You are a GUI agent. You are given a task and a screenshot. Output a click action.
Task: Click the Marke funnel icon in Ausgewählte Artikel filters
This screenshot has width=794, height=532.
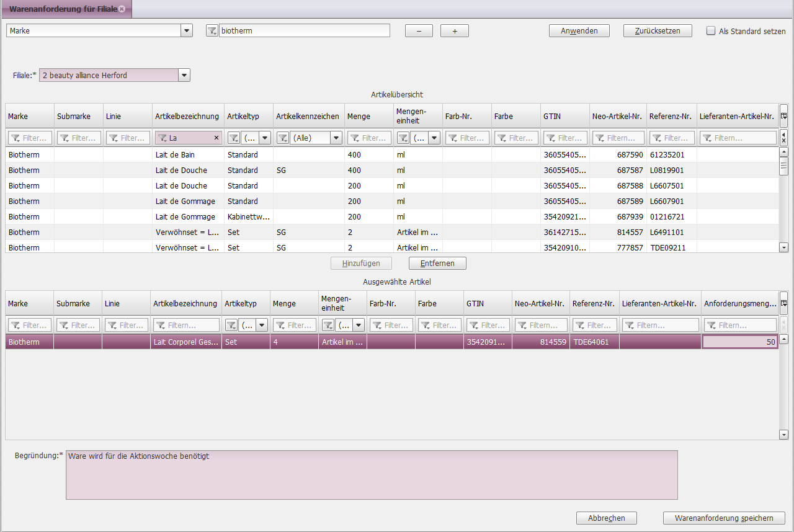(x=16, y=326)
